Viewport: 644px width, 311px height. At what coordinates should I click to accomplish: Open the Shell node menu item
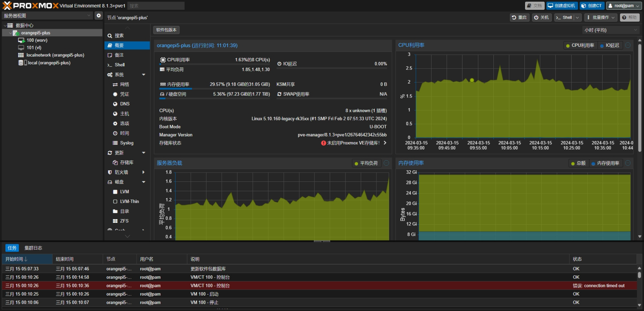(127, 65)
